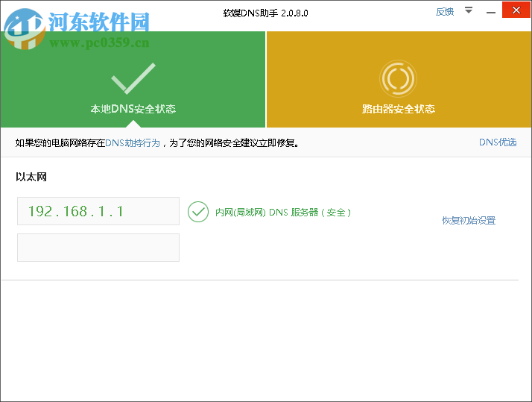Click the router scanning ring icon
The height and width of the screenshot is (402, 532).
[x=398, y=79]
